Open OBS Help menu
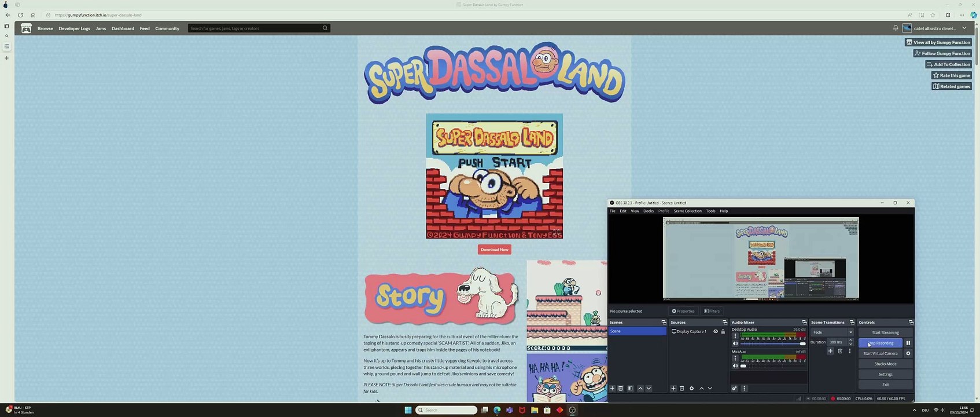Screen dimensions: 980x417 point(724,211)
